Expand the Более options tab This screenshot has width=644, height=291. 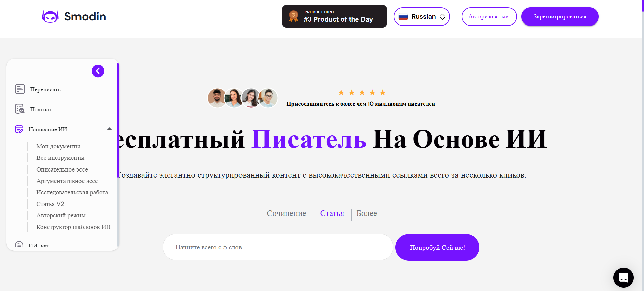(x=366, y=214)
